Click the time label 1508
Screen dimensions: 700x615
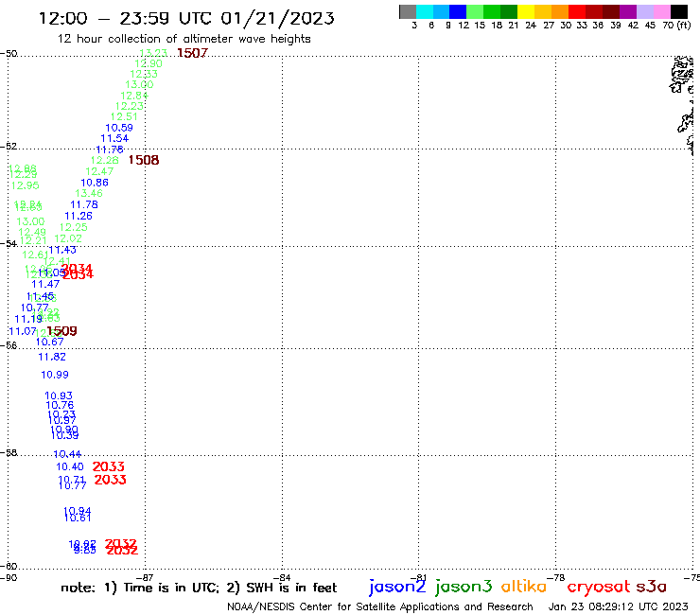(x=143, y=160)
